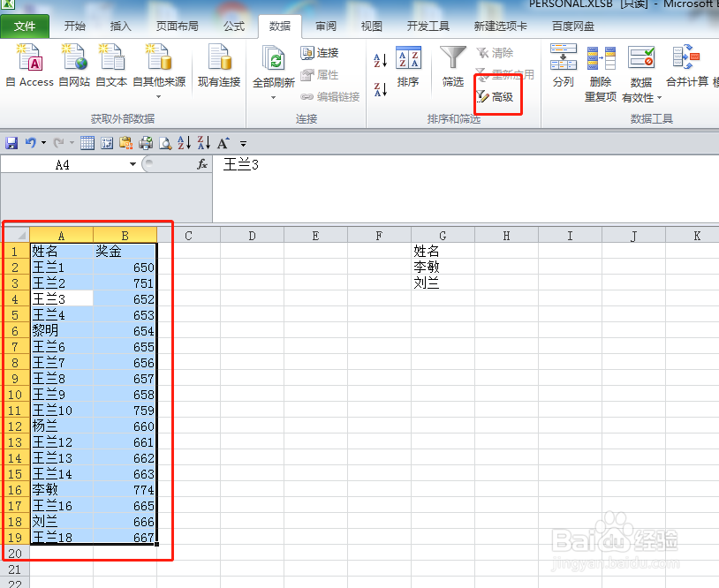Image resolution: width=719 pixels, height=588 pixels.
Task: Customize quick access toolbar dropdown
Action: tap(244, 143)
